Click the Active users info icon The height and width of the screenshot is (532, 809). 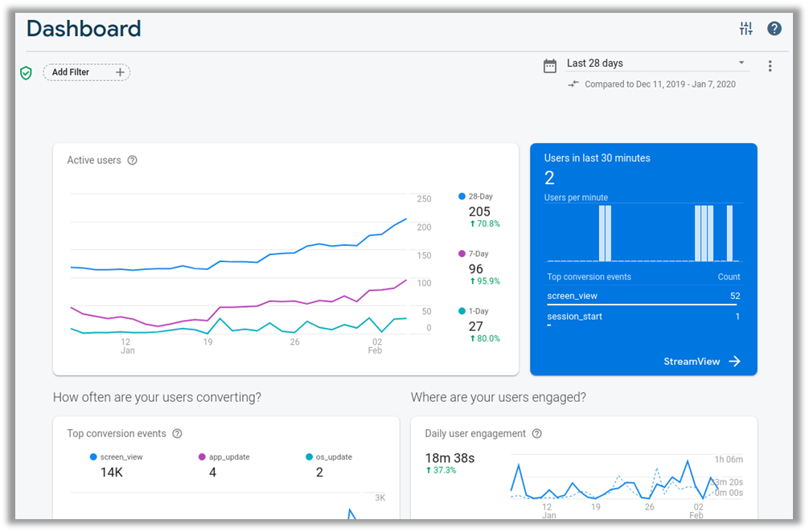point(133,160)
